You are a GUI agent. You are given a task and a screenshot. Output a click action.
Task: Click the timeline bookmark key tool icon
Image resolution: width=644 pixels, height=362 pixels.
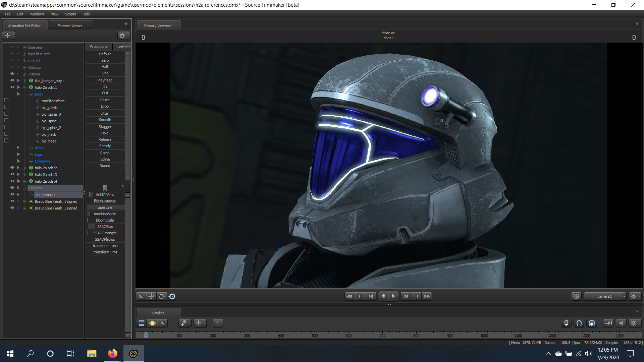(184, 323)
